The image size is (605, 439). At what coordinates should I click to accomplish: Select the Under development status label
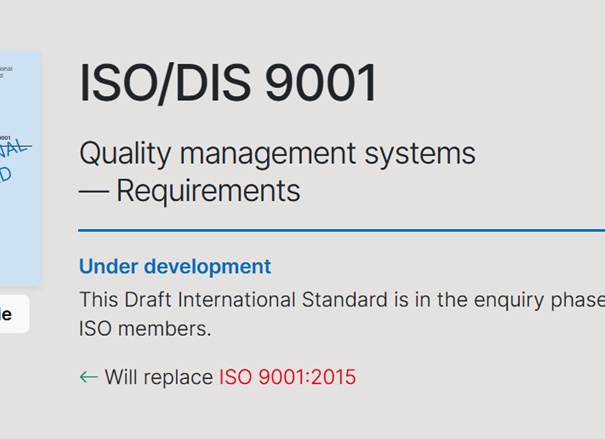(x=175, y=267)
